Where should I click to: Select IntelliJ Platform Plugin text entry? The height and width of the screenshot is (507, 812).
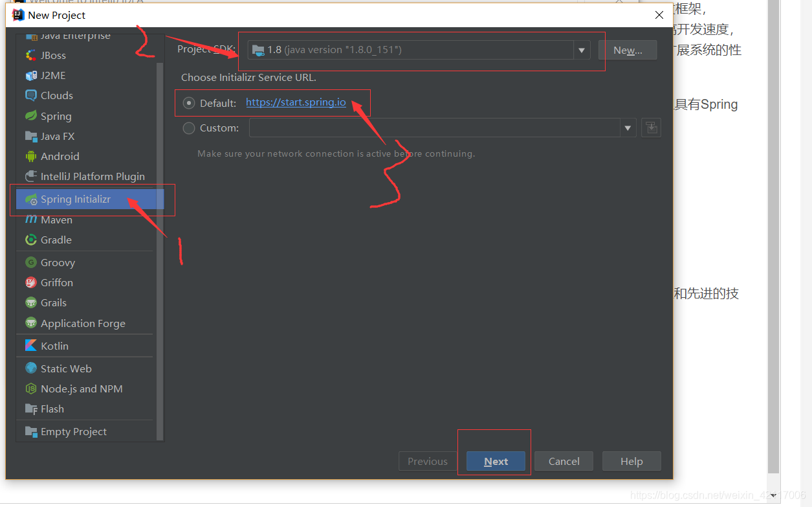point(93,177)
